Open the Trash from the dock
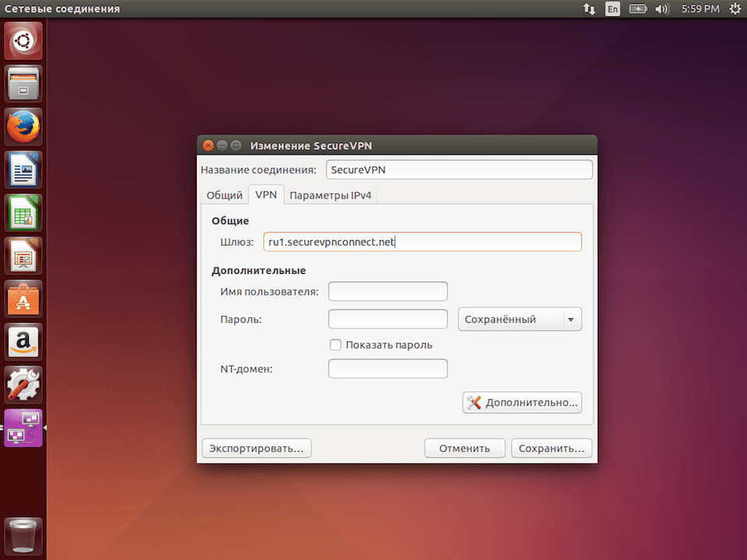This screenshot has height=560, width=747. (23, 536)
